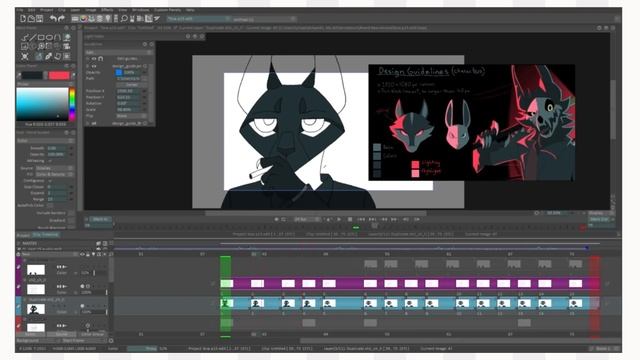This screenshot has width=640, height=360.
Task: Toggle eye icon in timeline layer header
Action: tap(82, 254)
